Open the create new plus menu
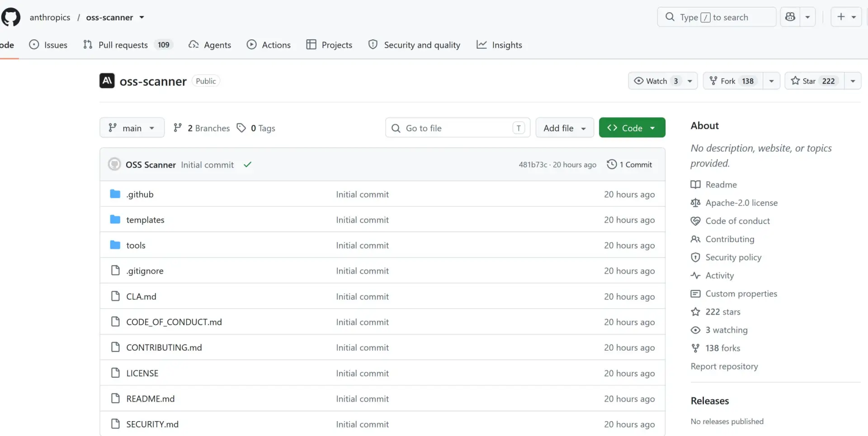The image size is (868, 436). [846, 17]
